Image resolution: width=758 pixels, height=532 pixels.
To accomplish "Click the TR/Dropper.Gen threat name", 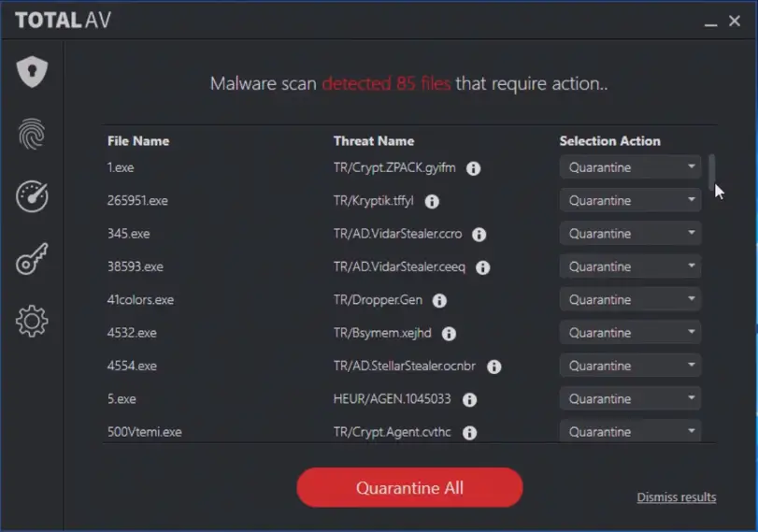I will coord(378,300).
